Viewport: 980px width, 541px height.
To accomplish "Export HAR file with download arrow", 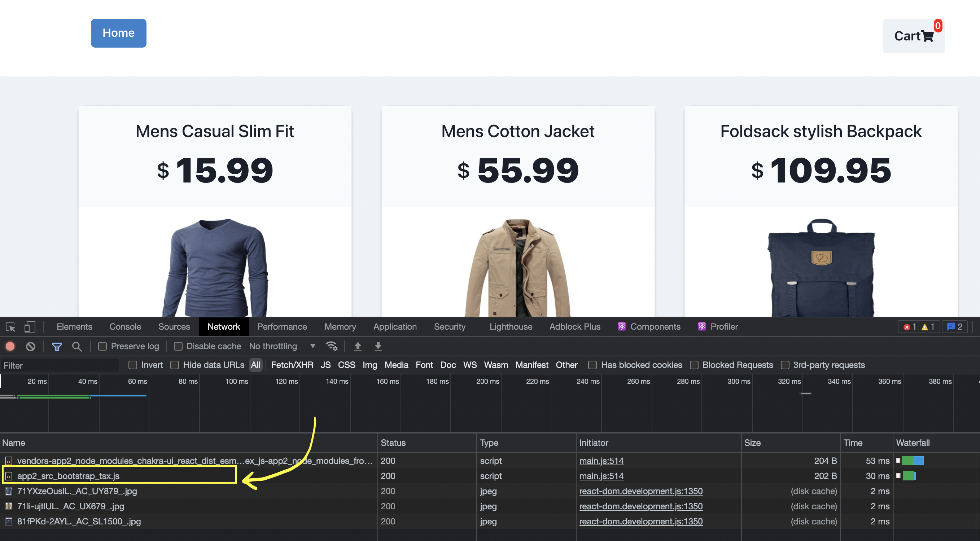I will 378,346.
